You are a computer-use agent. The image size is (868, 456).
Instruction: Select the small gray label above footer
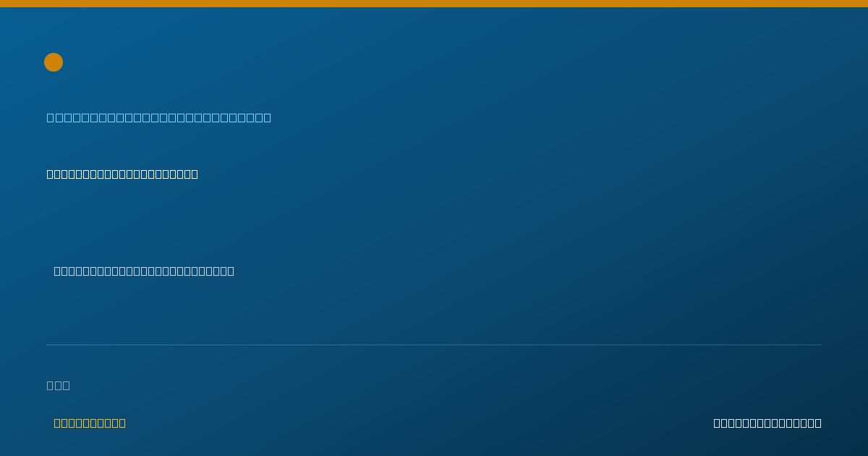click(59, 385)
